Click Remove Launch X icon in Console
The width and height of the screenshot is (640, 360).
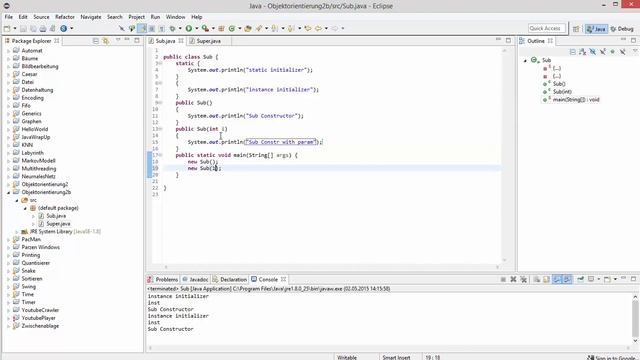(513, 279)
